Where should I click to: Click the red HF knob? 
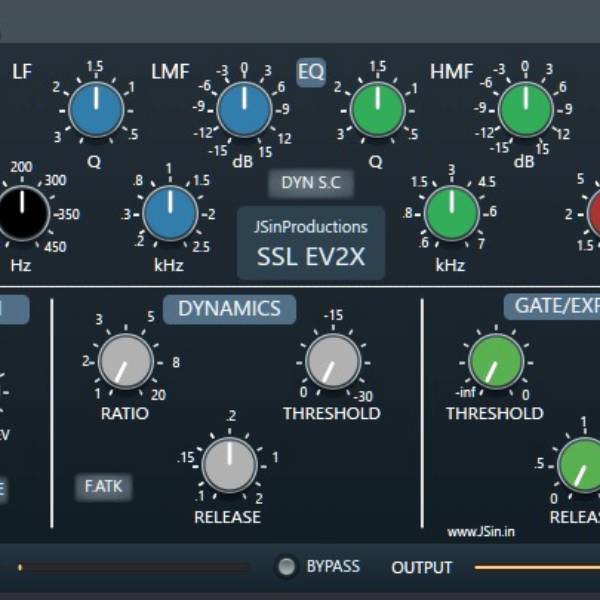tap(593, 214)
